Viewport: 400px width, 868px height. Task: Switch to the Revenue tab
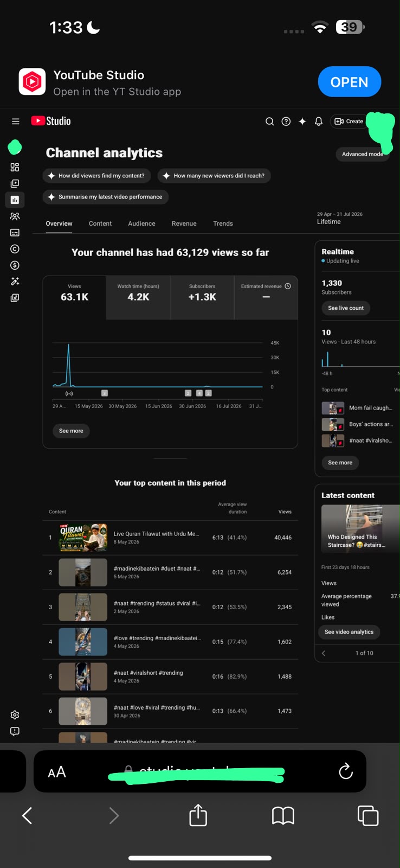(x=184, y=224)
